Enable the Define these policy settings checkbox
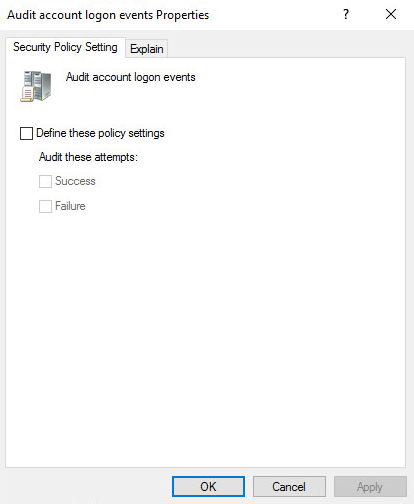Image resolution: width=414 pixels, height=504 pixels. click(26, 133)
